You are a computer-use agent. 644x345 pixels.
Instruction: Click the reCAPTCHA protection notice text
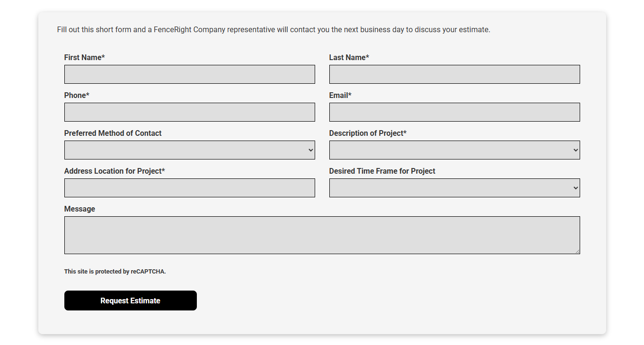115,272
